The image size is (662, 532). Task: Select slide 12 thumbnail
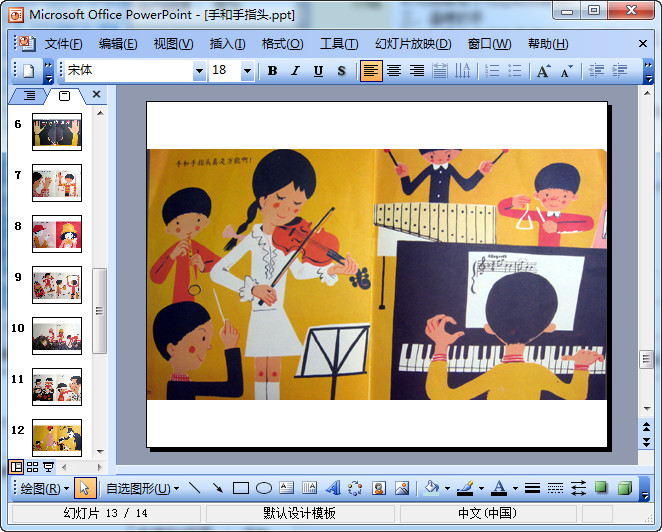click(x=57, y=438)
